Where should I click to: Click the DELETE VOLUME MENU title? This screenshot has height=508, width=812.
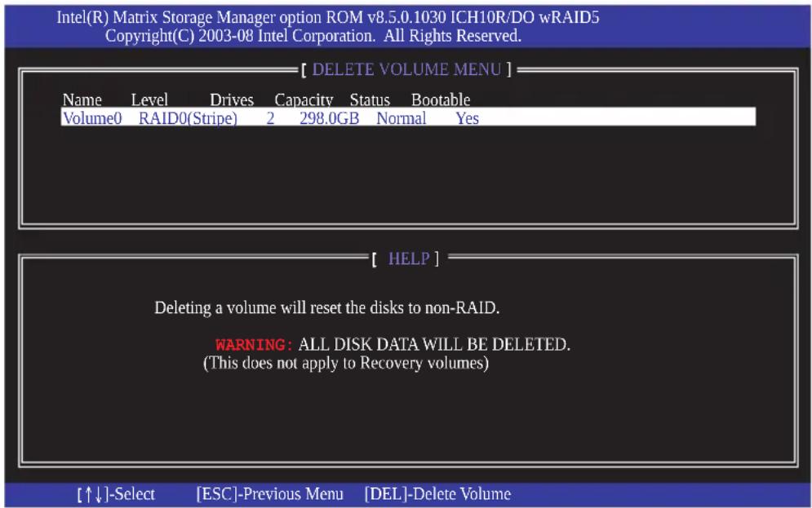(406, 69)
